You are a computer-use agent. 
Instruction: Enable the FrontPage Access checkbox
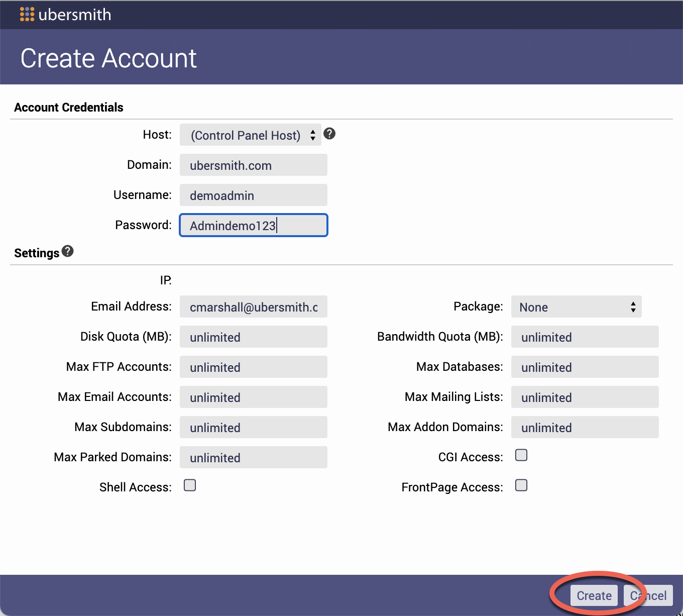[521, 485]
